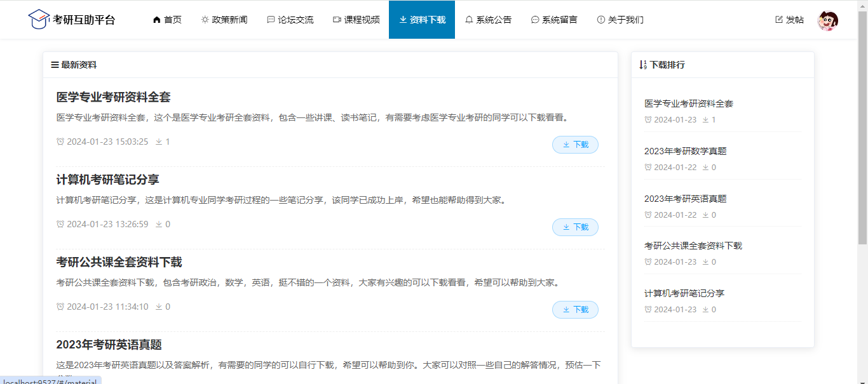Click the home icon in 首页 tab
This screenshot has height=384, width=868.
coord(157,20)
